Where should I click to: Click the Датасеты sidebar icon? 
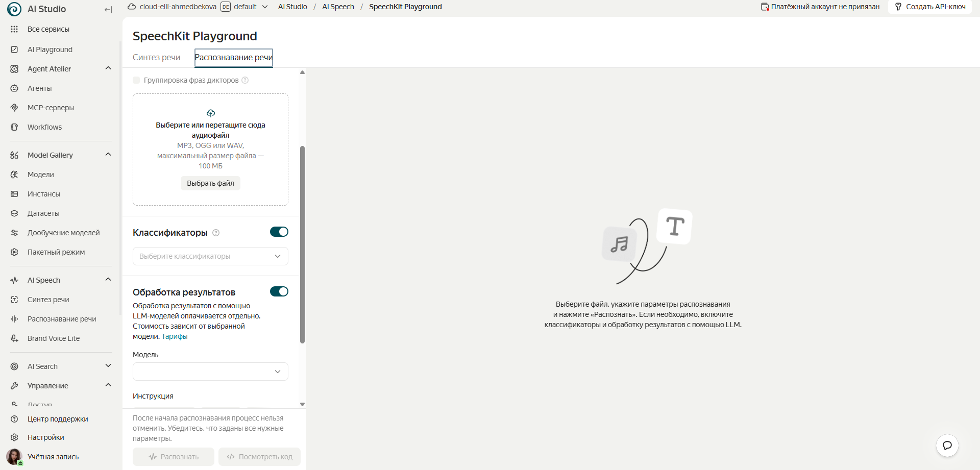pyautogui.click(x=14, y=213)
